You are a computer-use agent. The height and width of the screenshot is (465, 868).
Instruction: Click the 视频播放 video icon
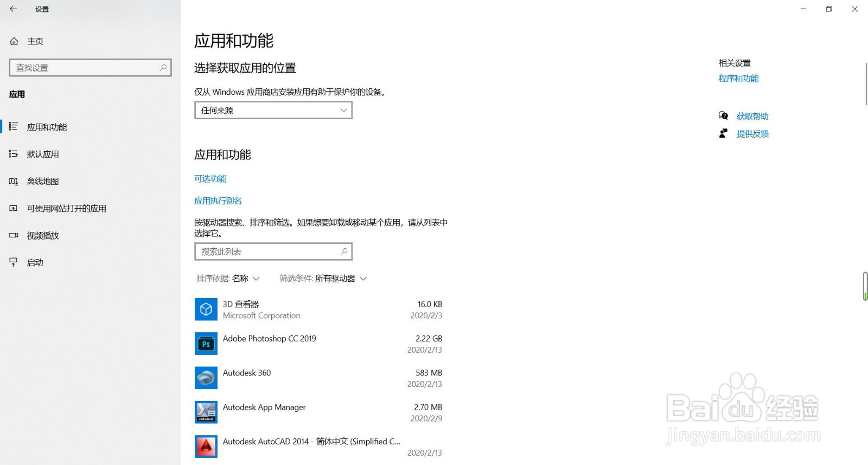(x=14, y=235)
